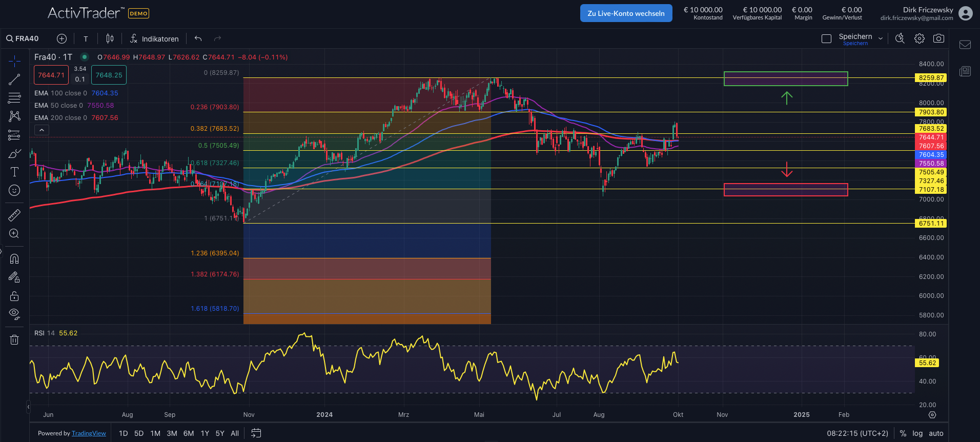Switch to the 5Y time range
The width and height of the screenshot is (980, 442).
[220, 433]
